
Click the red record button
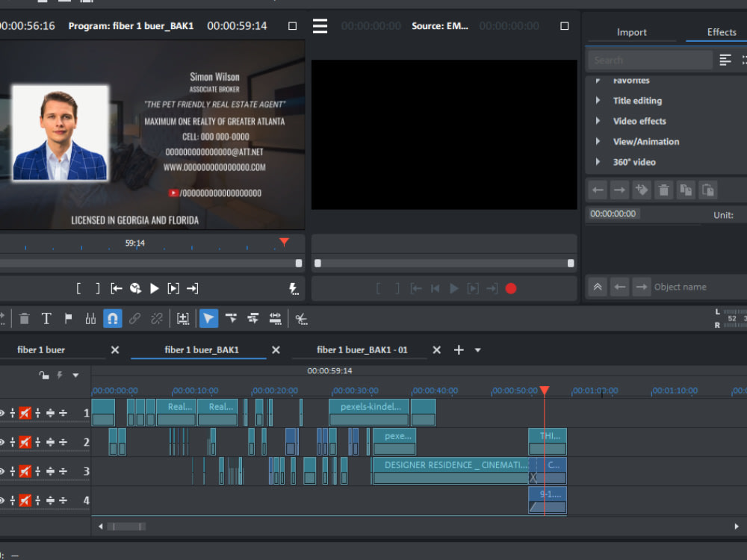pyautogui.click(x=511, y=288)
